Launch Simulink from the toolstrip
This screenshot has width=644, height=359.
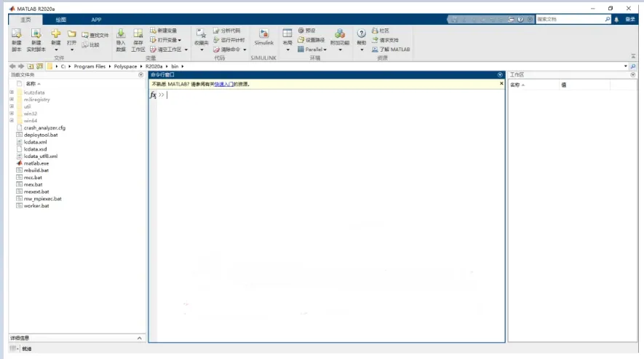coord(263,37)
